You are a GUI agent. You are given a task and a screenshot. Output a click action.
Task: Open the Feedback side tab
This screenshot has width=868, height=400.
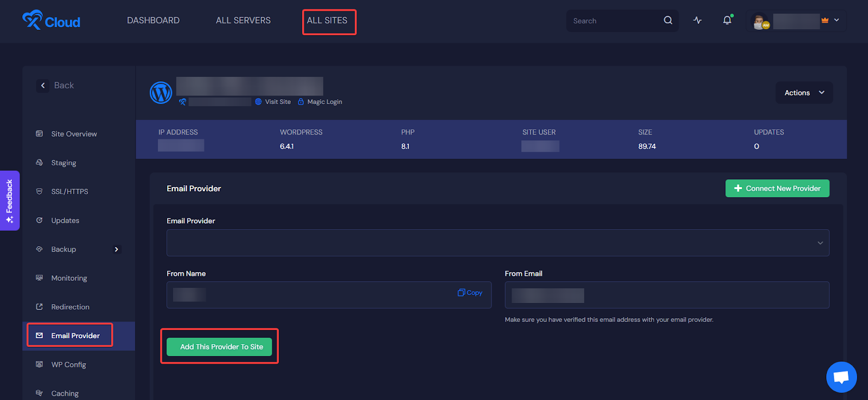[10, 201]
